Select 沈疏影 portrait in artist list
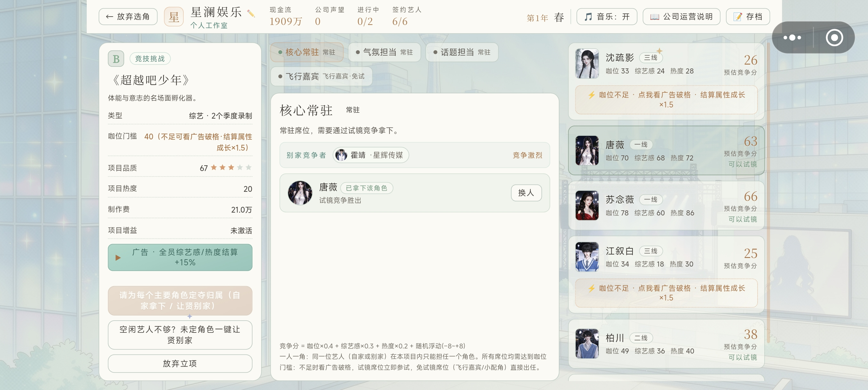 (x=587, y=64)
